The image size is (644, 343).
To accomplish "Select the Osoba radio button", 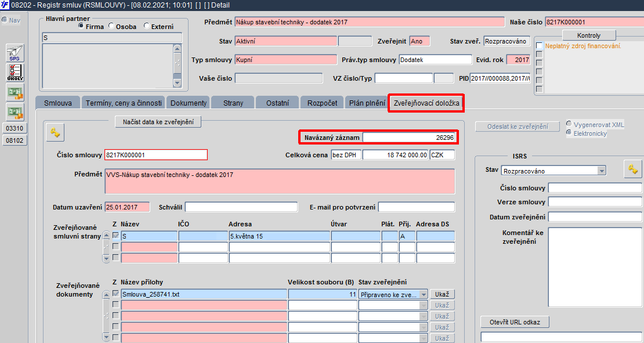I will [111, 26].
